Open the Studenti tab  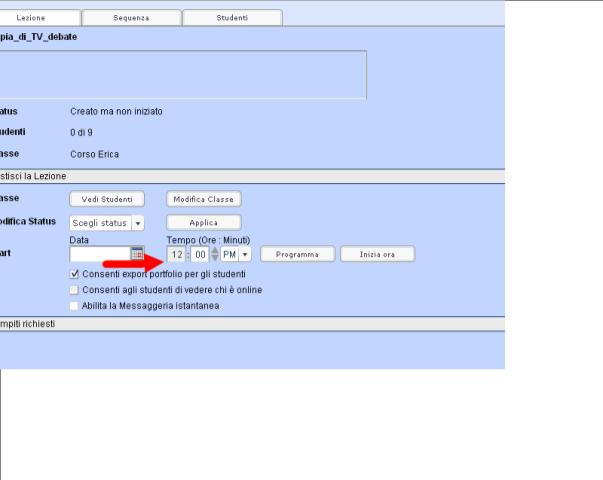coord(233,17)
